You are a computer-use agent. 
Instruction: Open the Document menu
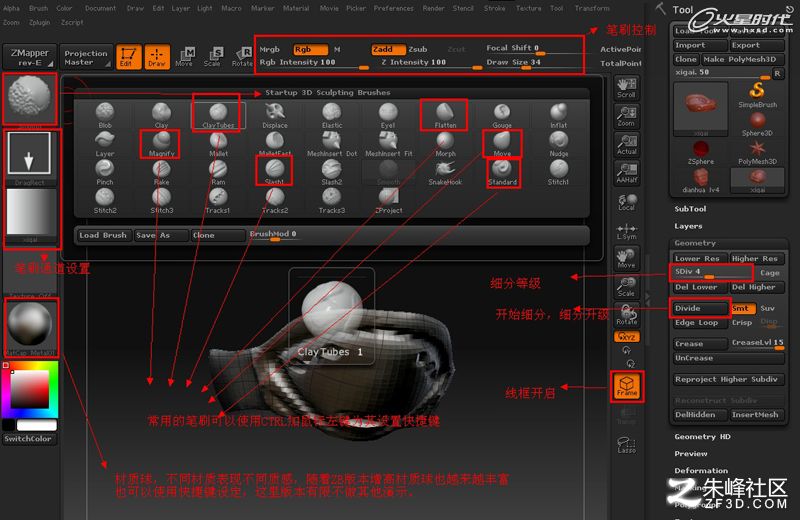[x=100, y=8]
